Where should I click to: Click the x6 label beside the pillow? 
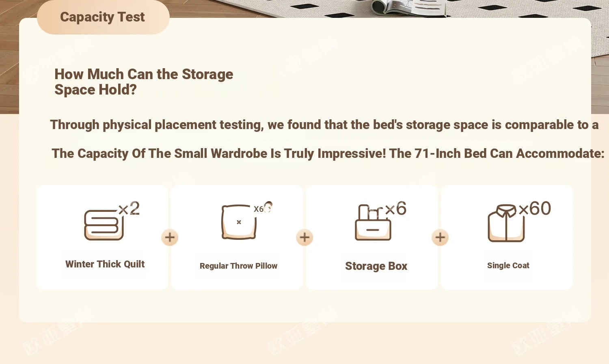pos(259,209)
